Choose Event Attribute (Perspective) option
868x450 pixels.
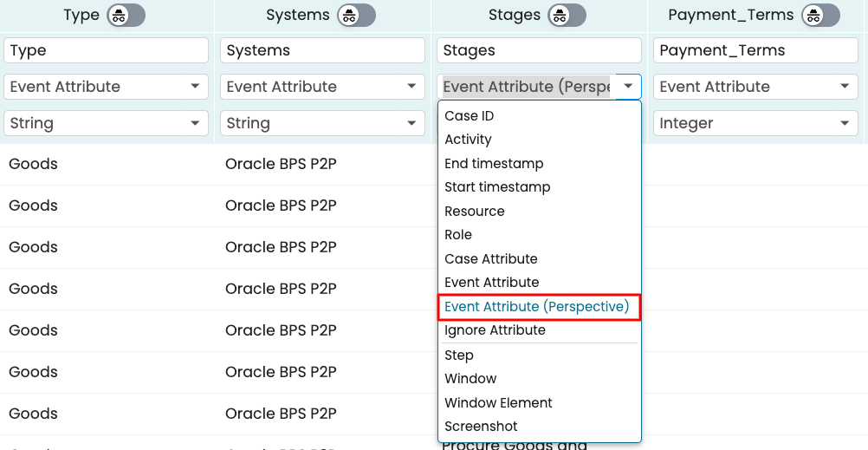(536, 307)
